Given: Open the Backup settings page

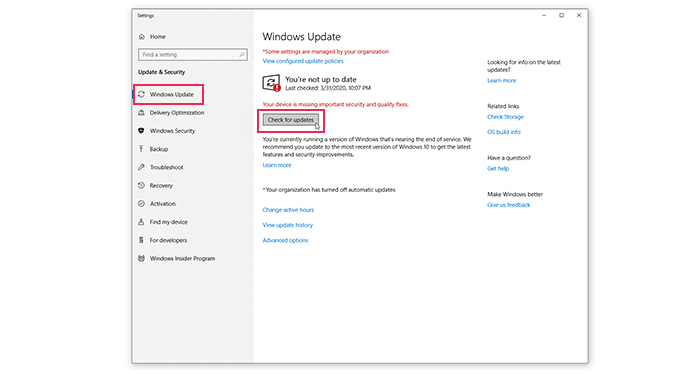Looking at the screenshot, I should pos(159,149).
